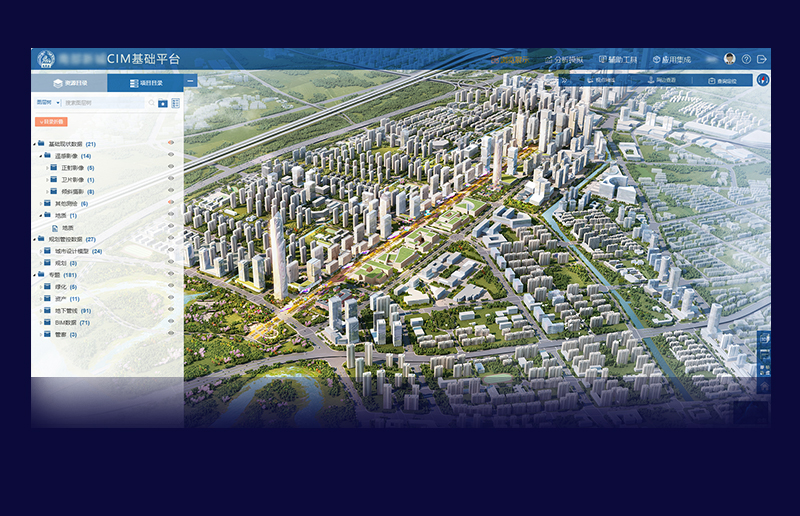800x516 pixels.
Task: Click the compass icon at map corner
Action: click(x=763, y=80)
